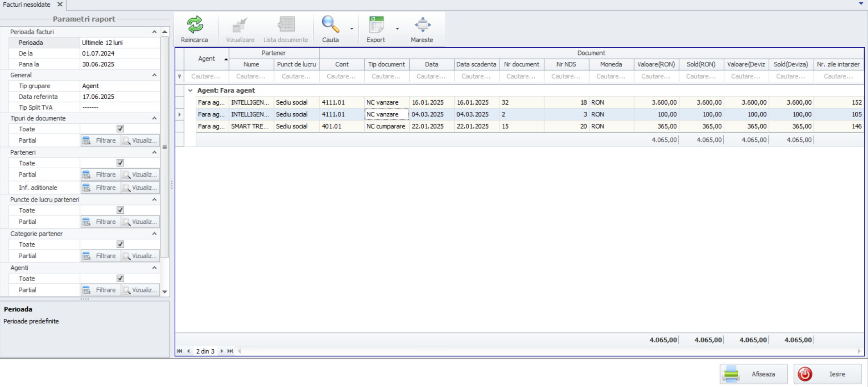
Task: Click the Nume column search field
Action: pyautogui.click(x=251, y=76)
